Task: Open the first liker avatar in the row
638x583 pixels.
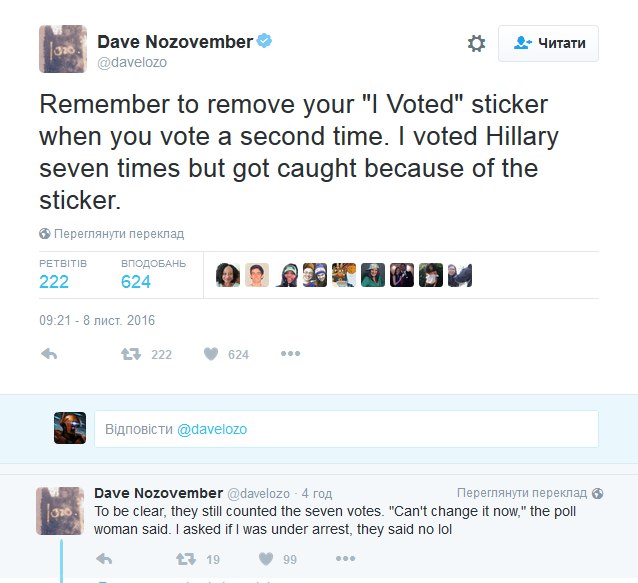Action: [x=228, y=275]
